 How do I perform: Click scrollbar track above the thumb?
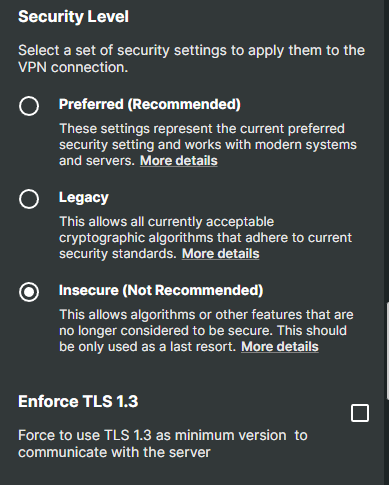coord(387,150)
